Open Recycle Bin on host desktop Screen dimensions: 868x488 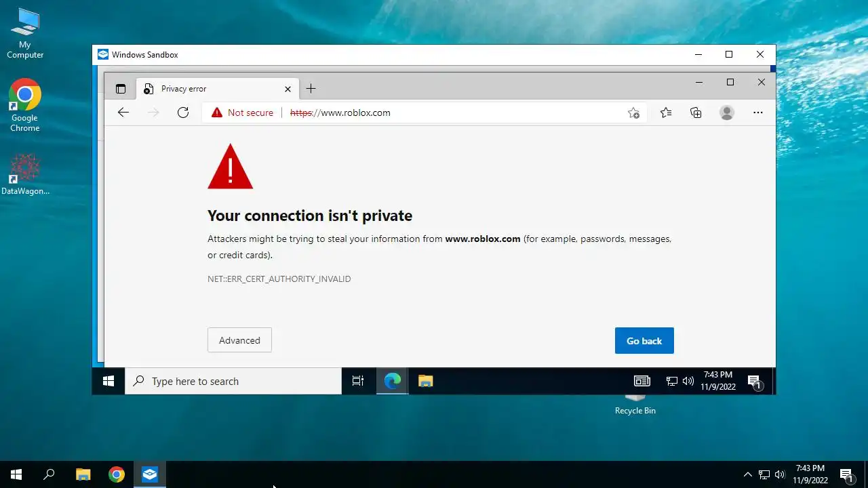click(635, 405)
